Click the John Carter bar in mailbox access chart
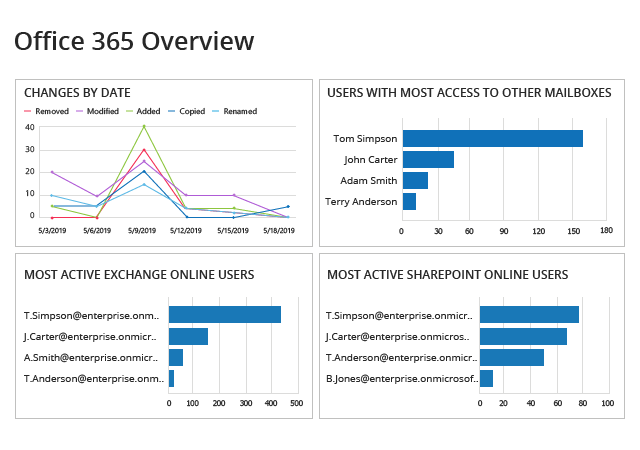Viewport: 640px width, 450px height. coord(428,159)
